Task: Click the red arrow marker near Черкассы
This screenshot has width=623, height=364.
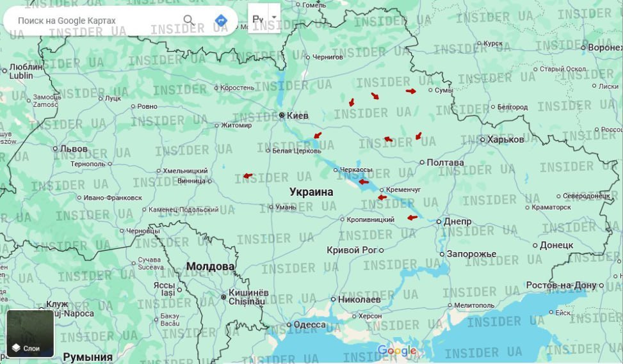Action: pos(363,182)
